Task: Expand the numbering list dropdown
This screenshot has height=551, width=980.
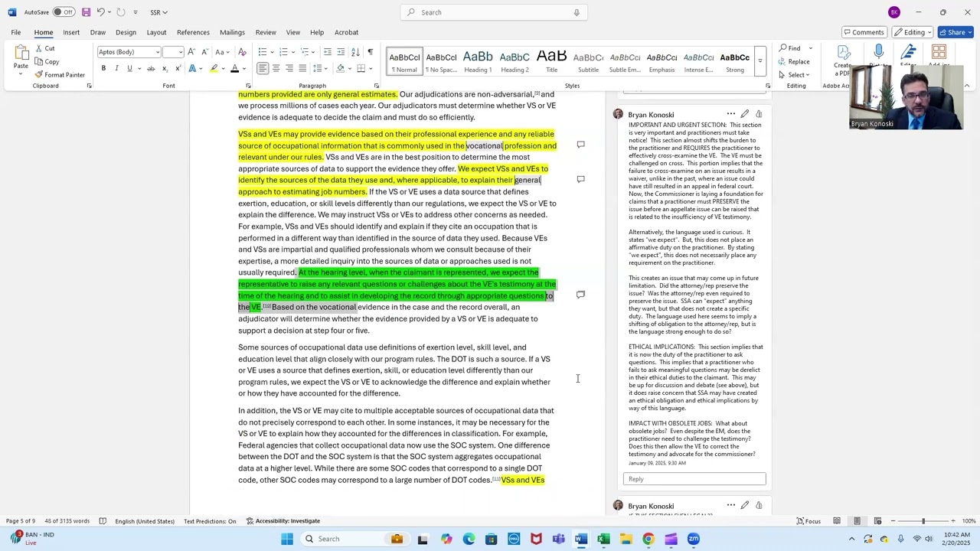Action: pos(292,52)
